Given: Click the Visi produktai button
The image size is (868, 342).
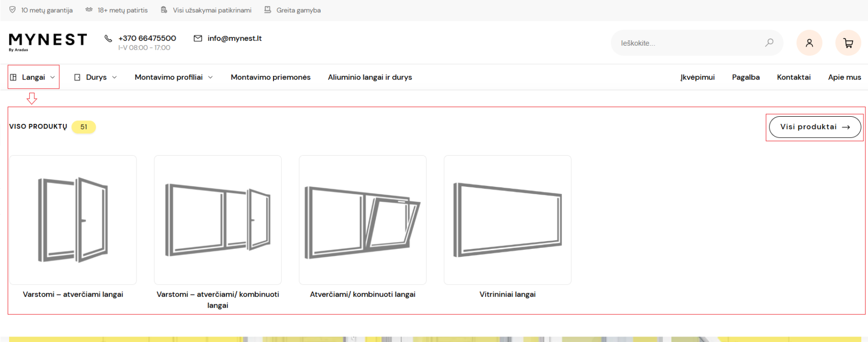Looking at the screenshot, I should (815, 127).
